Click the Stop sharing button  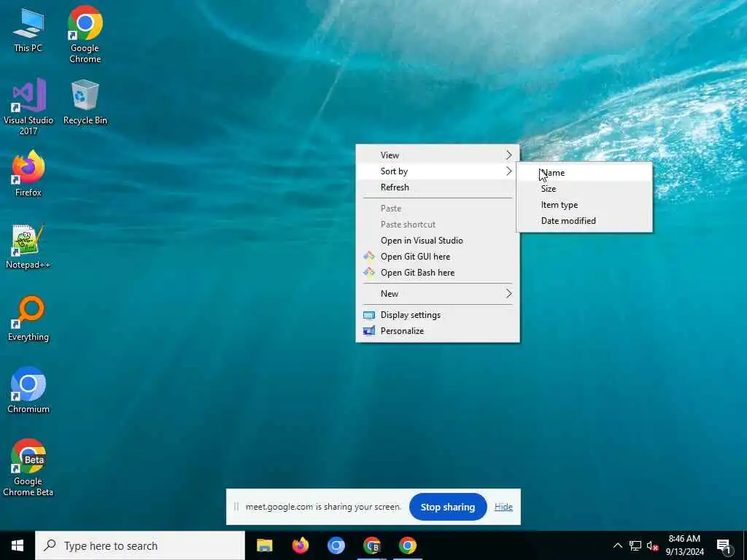click(448, 507)
